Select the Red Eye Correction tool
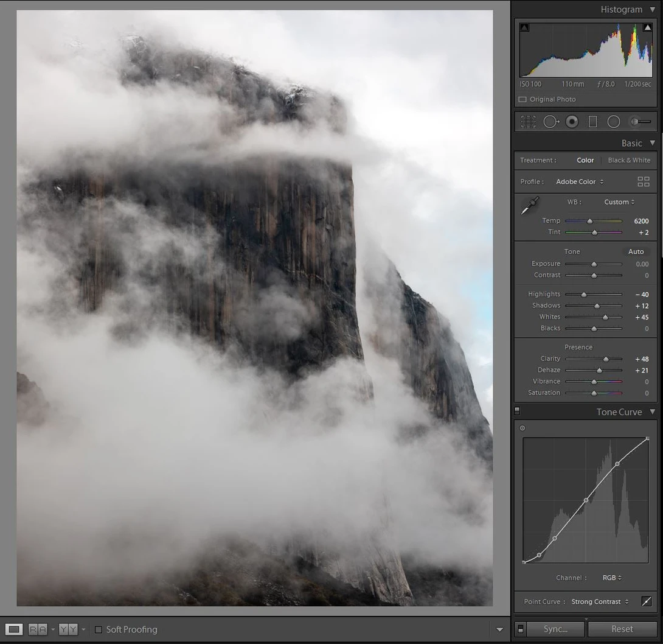 click(572, 122)
